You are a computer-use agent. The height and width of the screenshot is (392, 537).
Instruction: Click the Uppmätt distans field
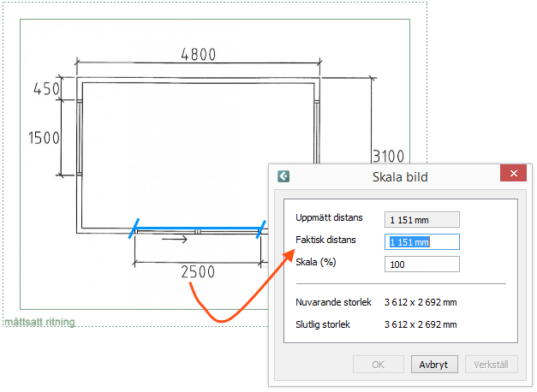pyautogui.click(x=422, y=220)
